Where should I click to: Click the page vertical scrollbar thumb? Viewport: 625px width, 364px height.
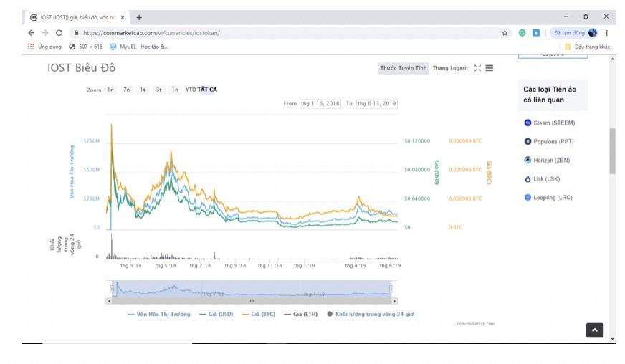tap(612, 150)
